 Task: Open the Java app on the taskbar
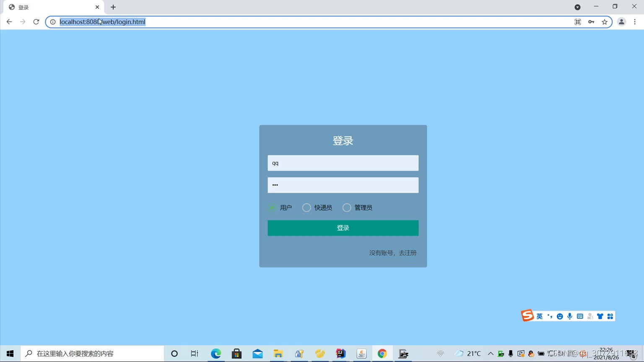[361, 354]
